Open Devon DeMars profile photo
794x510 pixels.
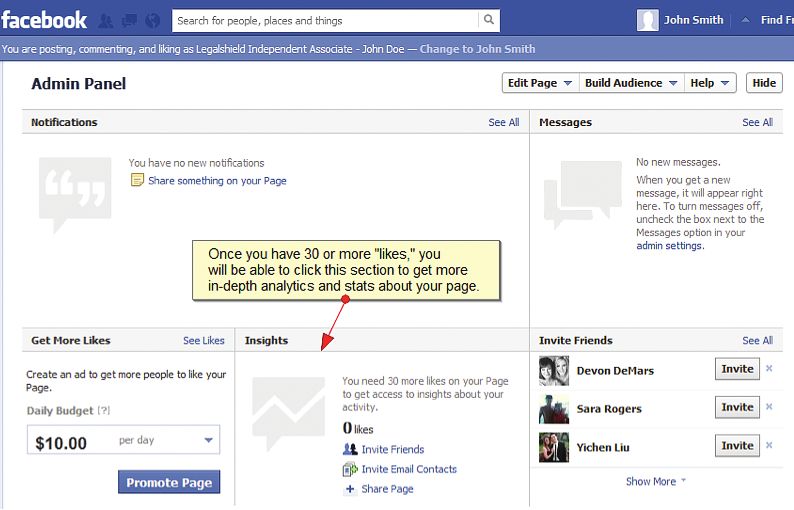(553, 371)
